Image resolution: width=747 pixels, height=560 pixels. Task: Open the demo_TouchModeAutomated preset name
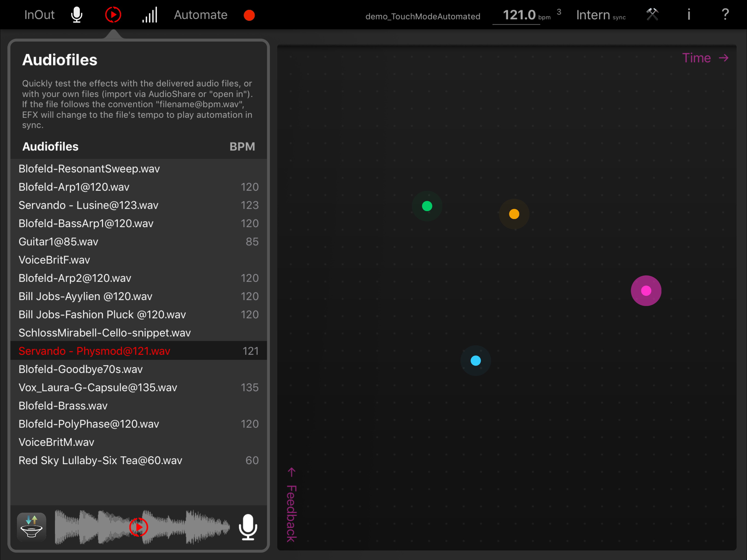click(422, 16)
